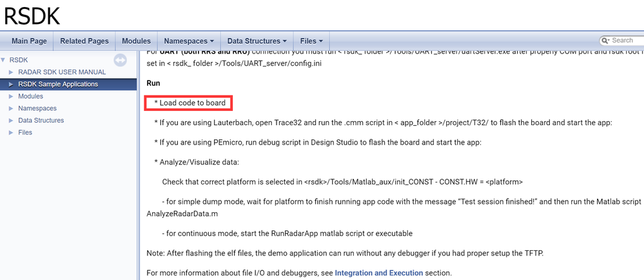
Task: Collapse the RSDK root tree node
Action: (x=5, y=60)
